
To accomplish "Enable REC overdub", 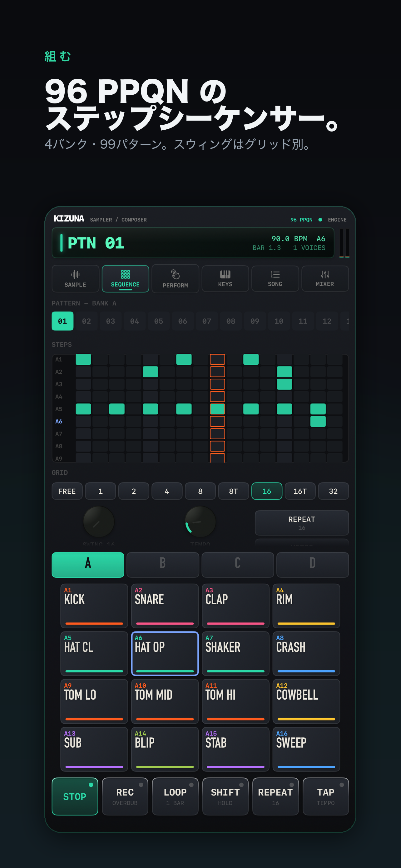I will (x=125, y=796).
